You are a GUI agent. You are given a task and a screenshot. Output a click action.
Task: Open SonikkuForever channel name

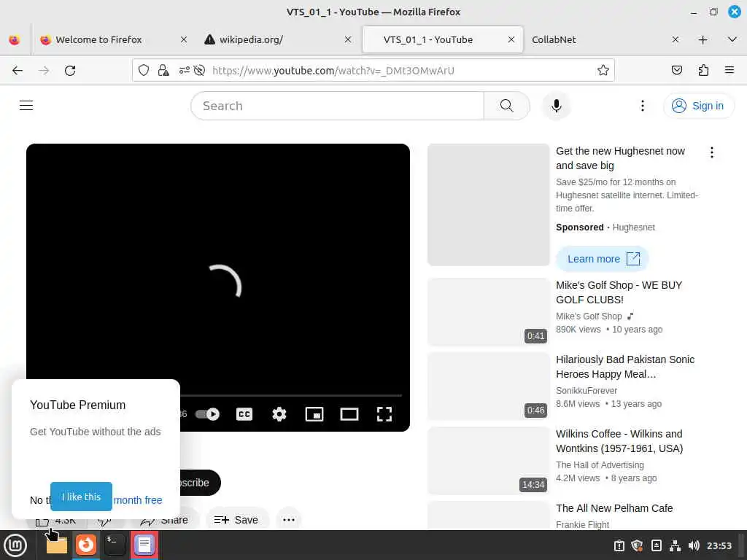tap(587, 391)
